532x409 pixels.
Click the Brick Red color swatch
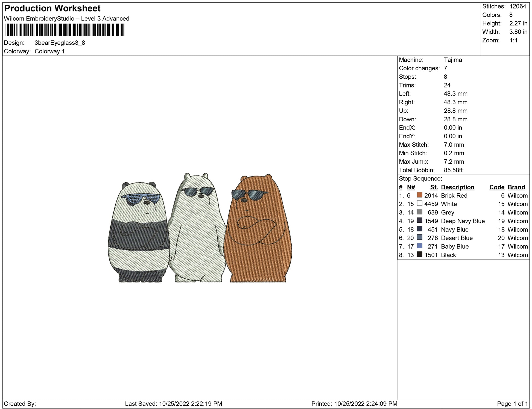point(419,195)
